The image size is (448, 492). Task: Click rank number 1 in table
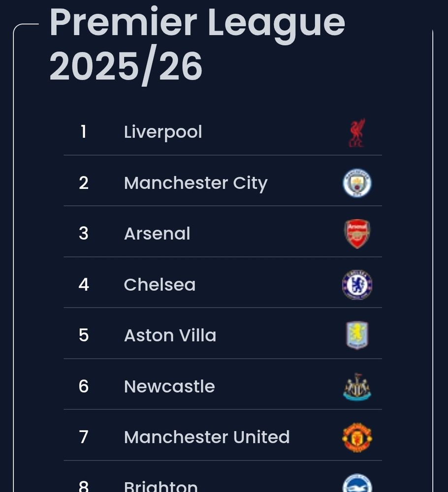(84, 132)
